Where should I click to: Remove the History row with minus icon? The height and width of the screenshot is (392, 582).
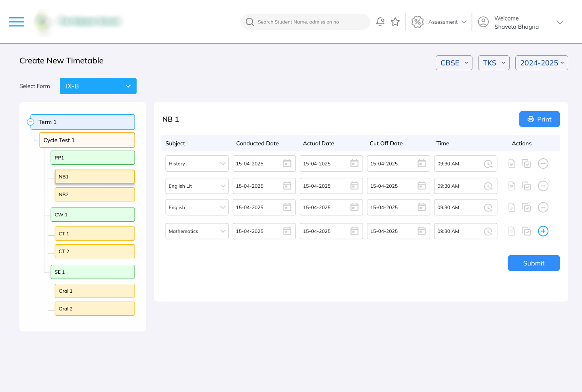[x=543, y=164]
